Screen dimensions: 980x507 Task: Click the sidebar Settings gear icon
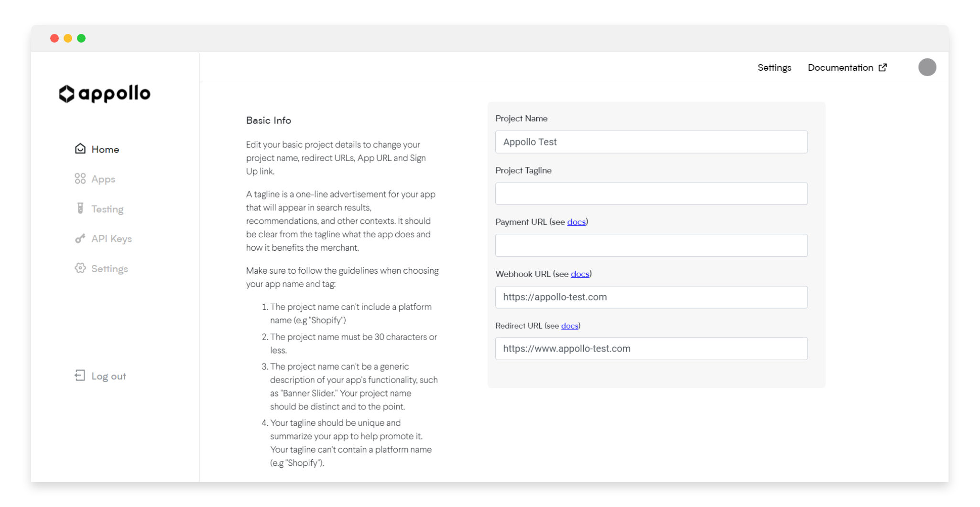coord(80,268)
